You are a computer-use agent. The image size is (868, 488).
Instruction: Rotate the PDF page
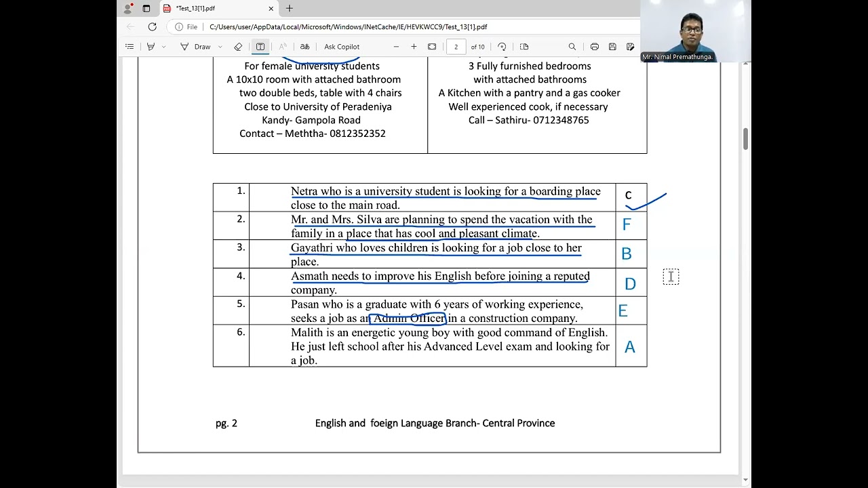(x=502, y=47)
